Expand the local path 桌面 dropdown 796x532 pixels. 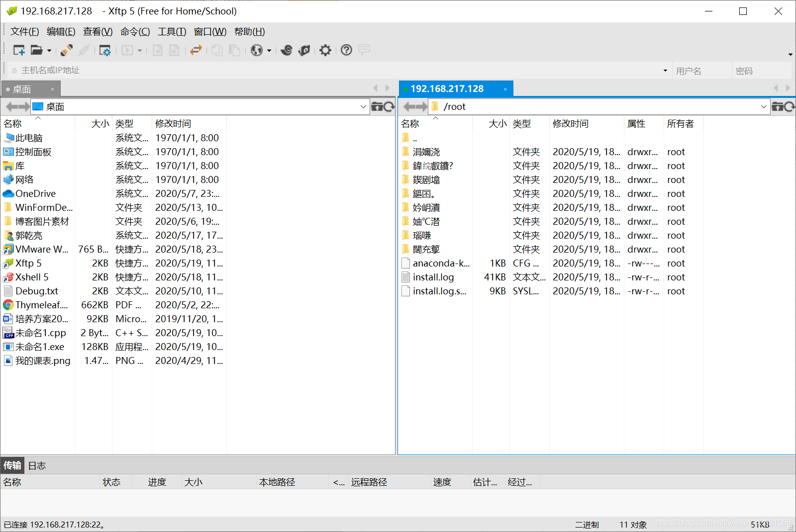[x=363, y=107]
